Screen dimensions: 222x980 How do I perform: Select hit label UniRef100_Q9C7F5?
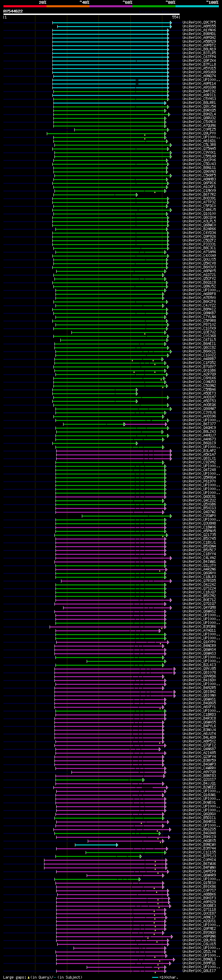coord(199,23)
